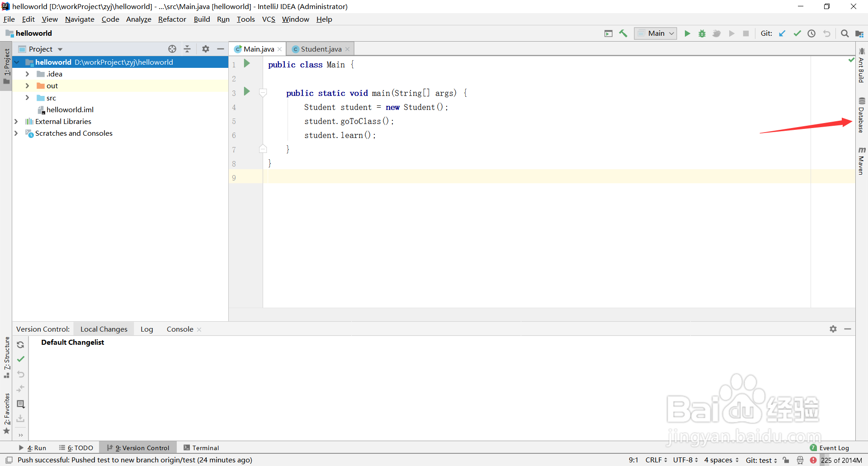Expand the out folder
This screenshot has height=466, width=868.
point(27,86)
